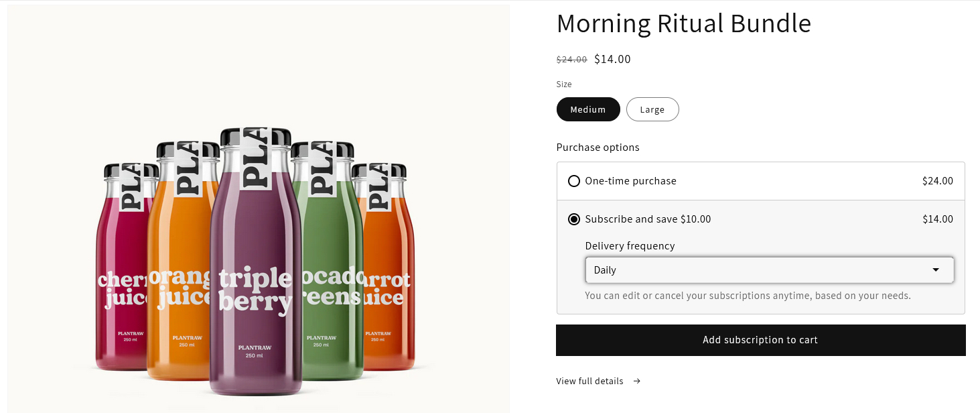The image size is (980, 413).
Task: Click the Morning Ritual Bundle title
Action: coord(683,23)
